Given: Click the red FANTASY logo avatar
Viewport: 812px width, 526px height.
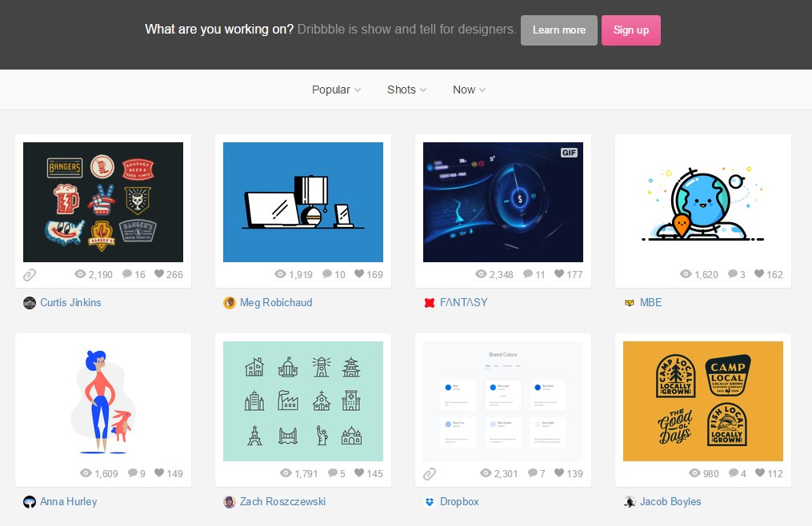Looking at the screenshot, I should tap(430, 303).
